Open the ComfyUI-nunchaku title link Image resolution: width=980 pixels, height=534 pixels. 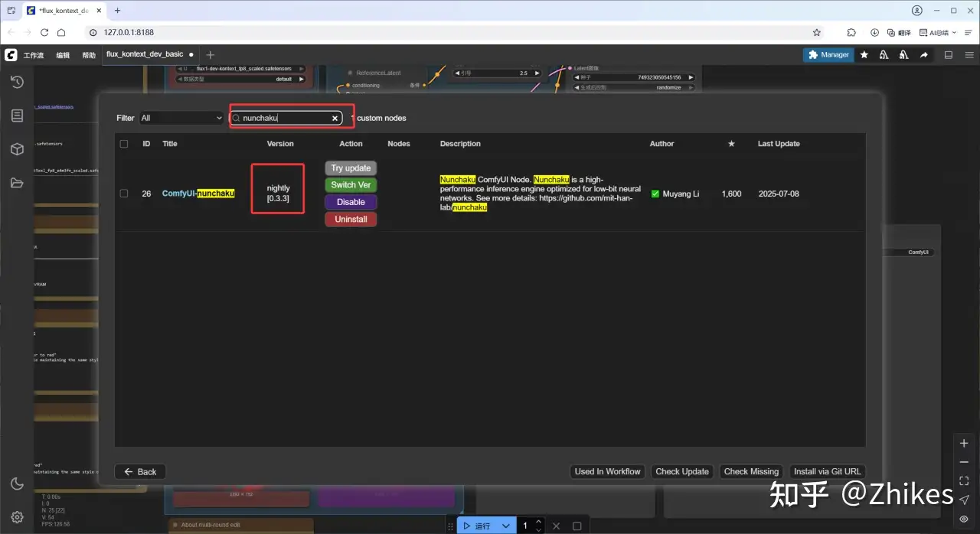coord(198,194)
